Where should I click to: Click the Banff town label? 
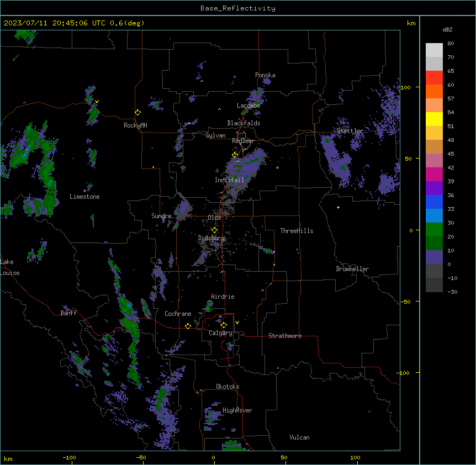(68, 313)
